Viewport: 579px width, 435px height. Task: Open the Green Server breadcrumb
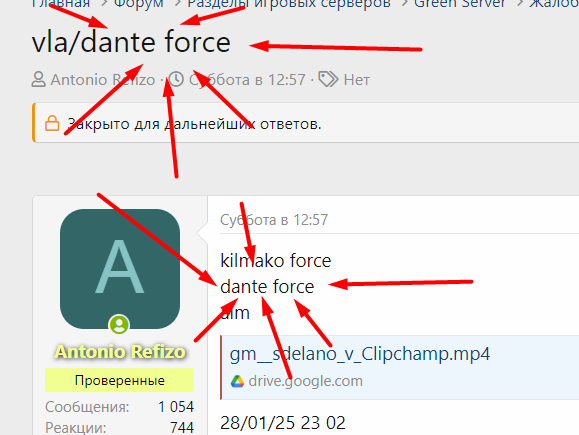pyautogui.click(x=459, y=4)
